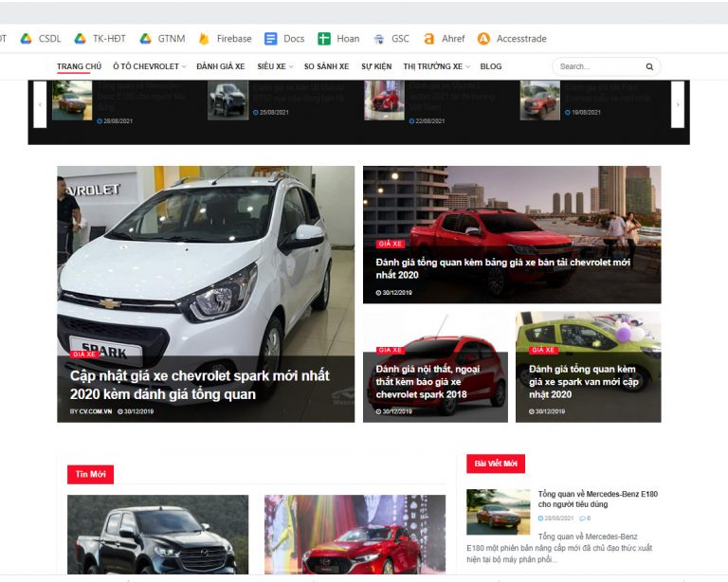Viewport: 728px width, 582px height.
Task: Click the CV.COM.VN author link
Action: (x=95, y=411)
